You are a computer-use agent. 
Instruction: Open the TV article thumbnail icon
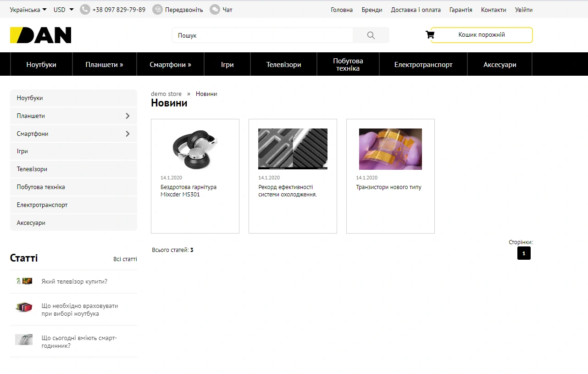pyautogui.click(x=24, y=281)
